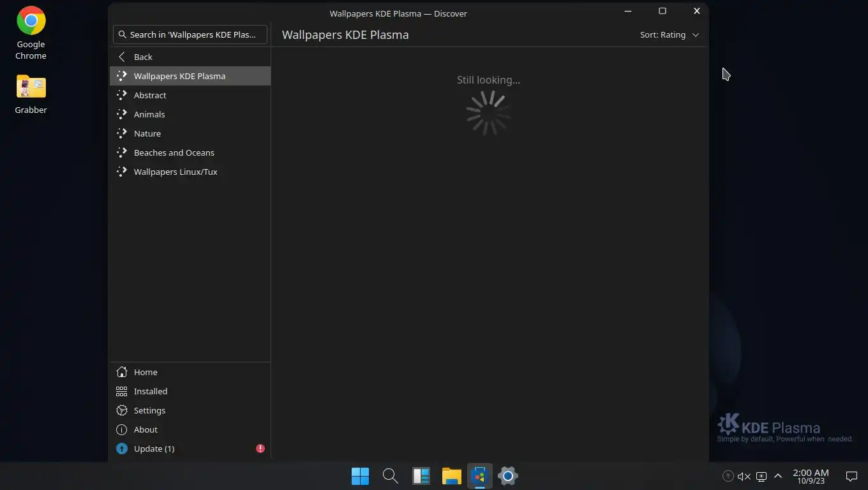868x490 pixels.
Task: Click the update notifier tray icon
Action: pyautogui.click(x=728, y=476)
